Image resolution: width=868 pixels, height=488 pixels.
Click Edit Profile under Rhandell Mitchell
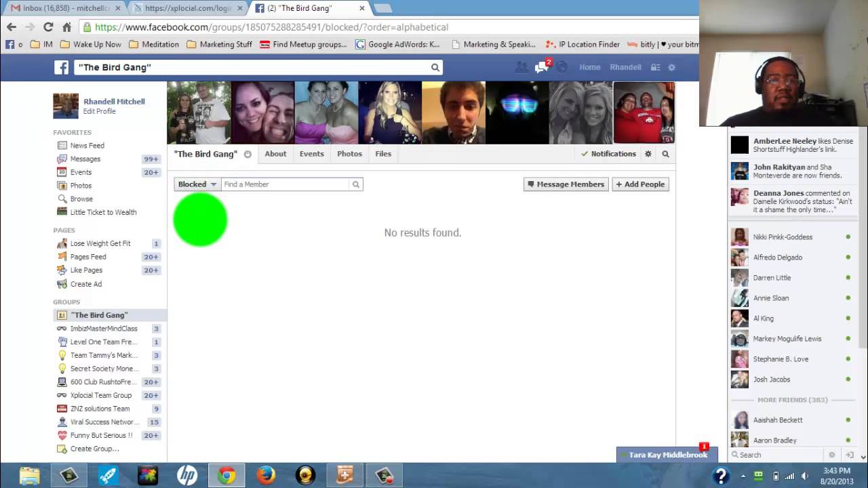(x=100, y=111)
